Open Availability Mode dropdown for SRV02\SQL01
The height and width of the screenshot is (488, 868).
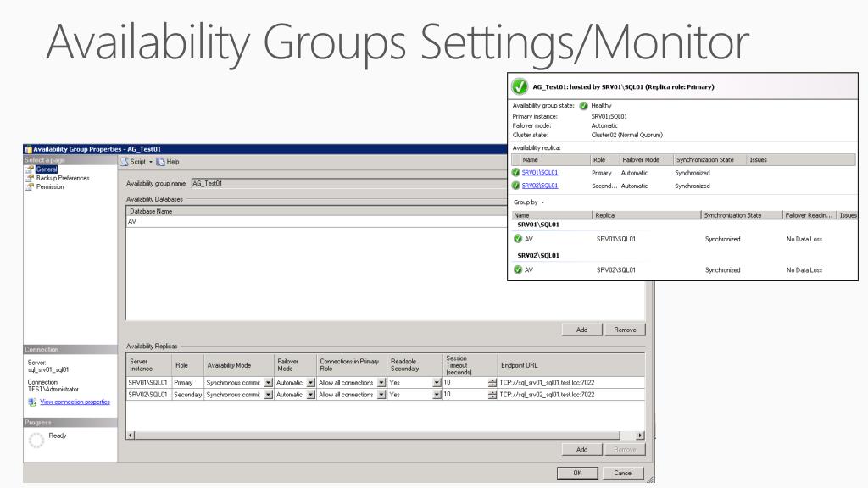tap(269, 395)
